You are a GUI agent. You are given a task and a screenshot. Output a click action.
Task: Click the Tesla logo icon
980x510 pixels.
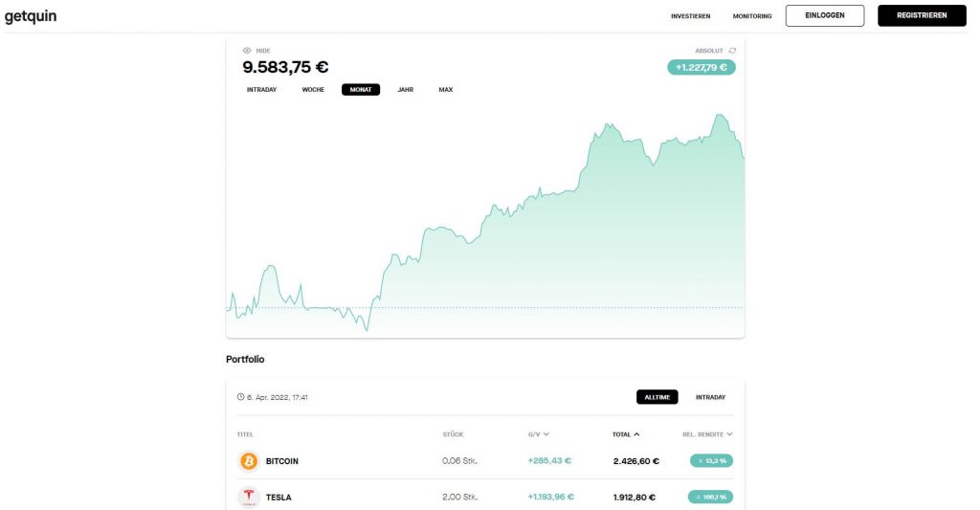[249, 498]
